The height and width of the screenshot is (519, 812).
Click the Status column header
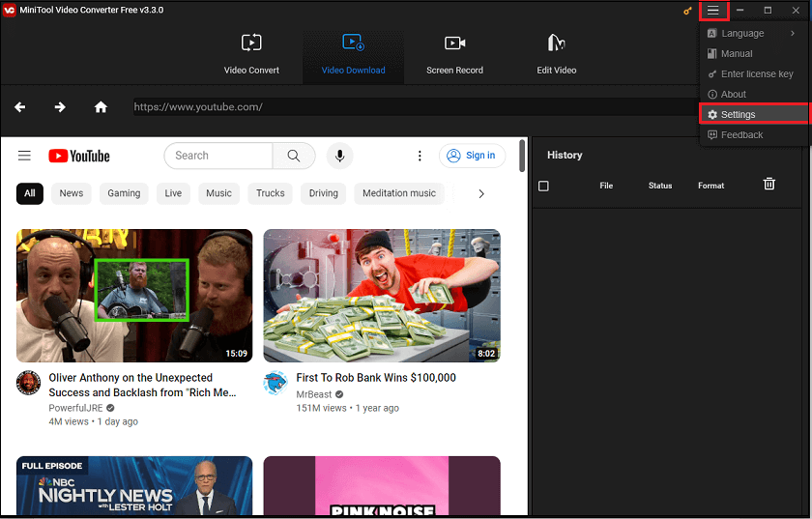click(659, 186)
